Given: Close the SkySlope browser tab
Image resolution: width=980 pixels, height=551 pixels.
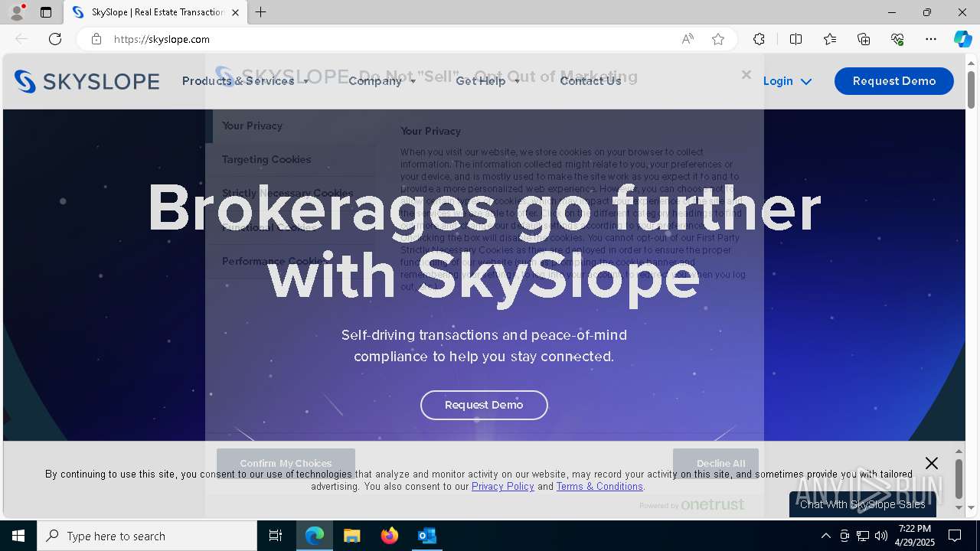Looking at the screenshot, I should (235, 12).
